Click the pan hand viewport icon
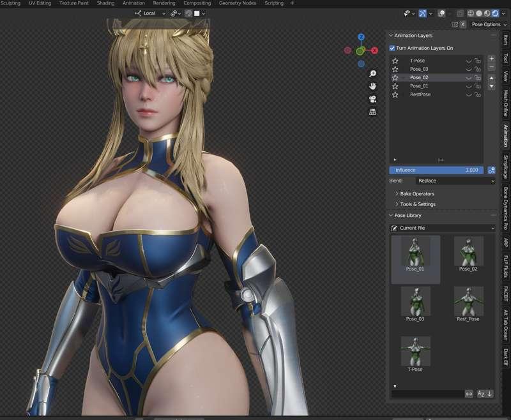The width and height of the screenshot is (511, 420). [x=372, y=86]
